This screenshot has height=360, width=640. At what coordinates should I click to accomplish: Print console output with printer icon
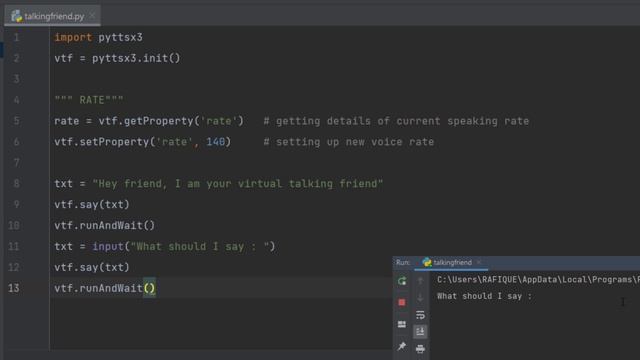coord(420,349)
